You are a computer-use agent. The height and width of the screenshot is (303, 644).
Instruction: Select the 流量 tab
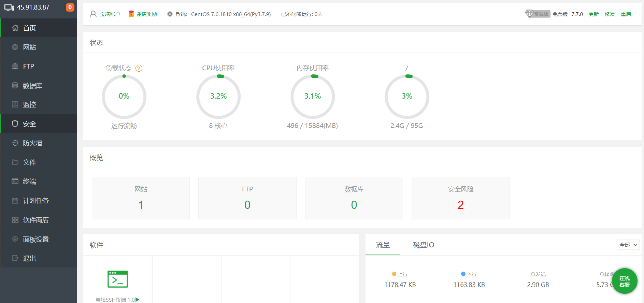383,245
